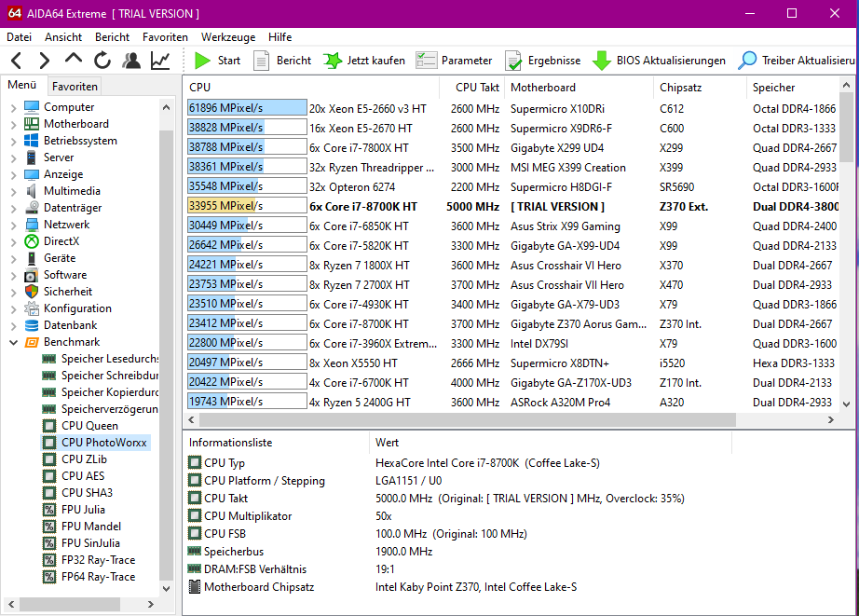Viewport: 859px width, 616px height.
Task: Click horizontal scrollbar under results table
Action: (468, 419)
